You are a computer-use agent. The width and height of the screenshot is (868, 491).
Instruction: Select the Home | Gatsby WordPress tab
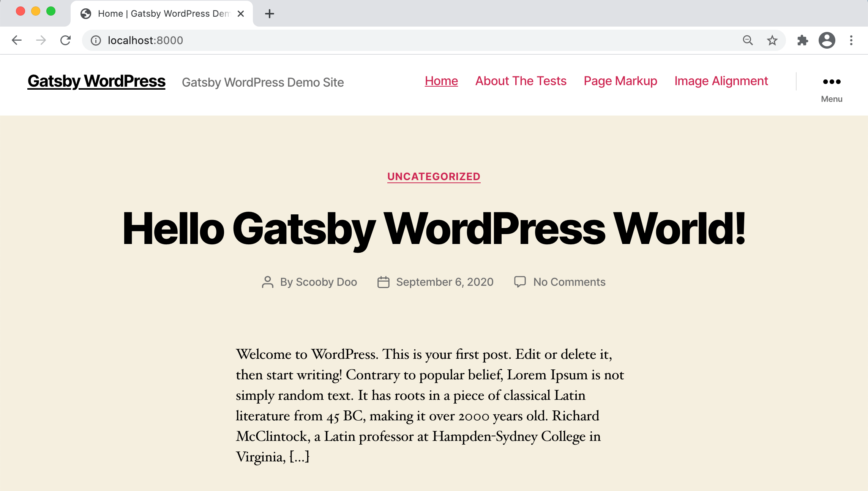[162, 14]
